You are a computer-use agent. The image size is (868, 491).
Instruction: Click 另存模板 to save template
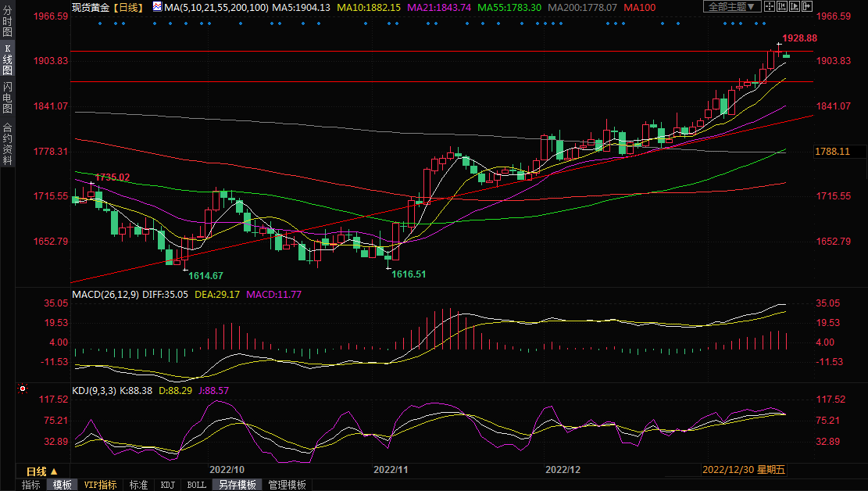click(x=238, y=485)
